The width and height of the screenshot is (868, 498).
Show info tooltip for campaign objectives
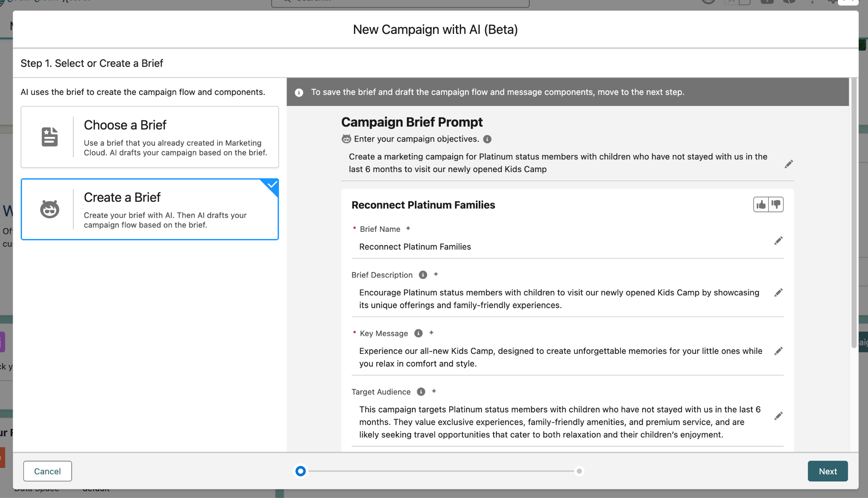[x=487, y=139]
